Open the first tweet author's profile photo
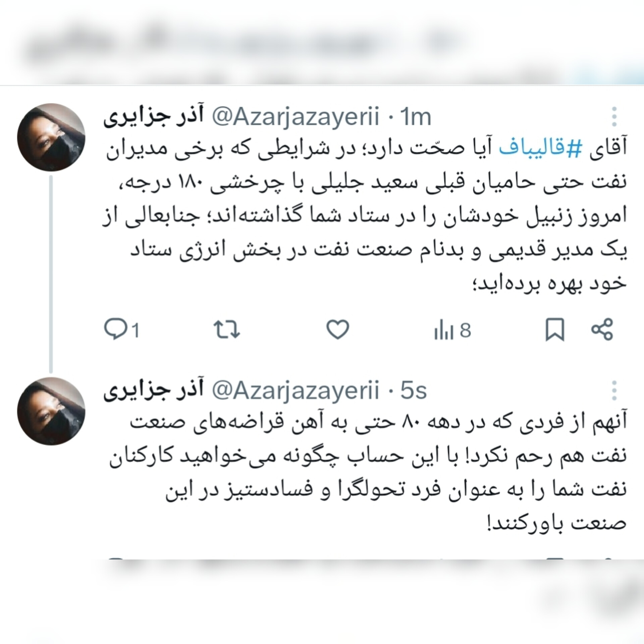This screenshot has height=644, width=644. 51,137
